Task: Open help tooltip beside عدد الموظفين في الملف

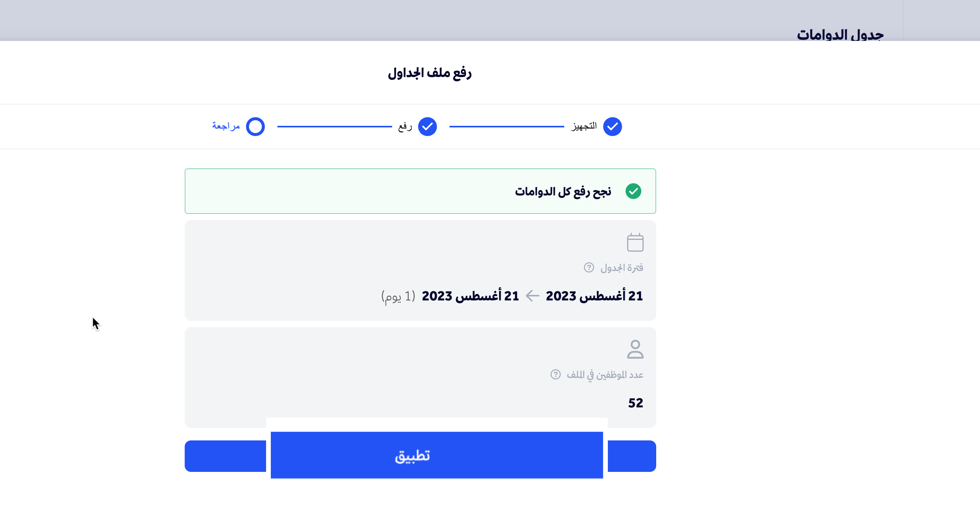Action: (555, 375)
